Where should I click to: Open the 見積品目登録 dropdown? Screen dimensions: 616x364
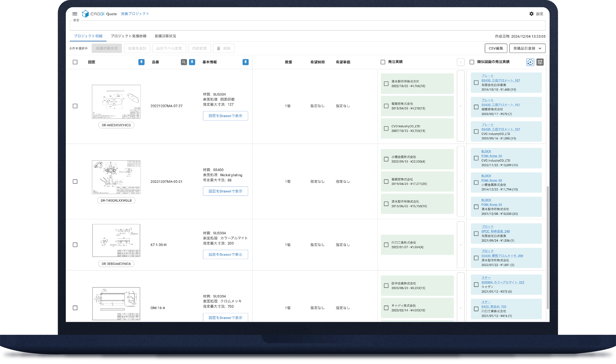[527, 48]
